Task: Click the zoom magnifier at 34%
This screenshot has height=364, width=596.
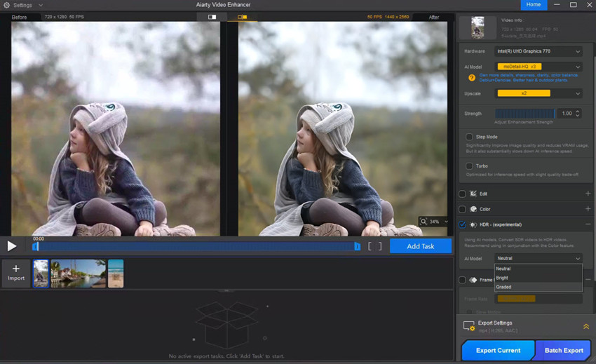Action: click(x=424, y=222)
